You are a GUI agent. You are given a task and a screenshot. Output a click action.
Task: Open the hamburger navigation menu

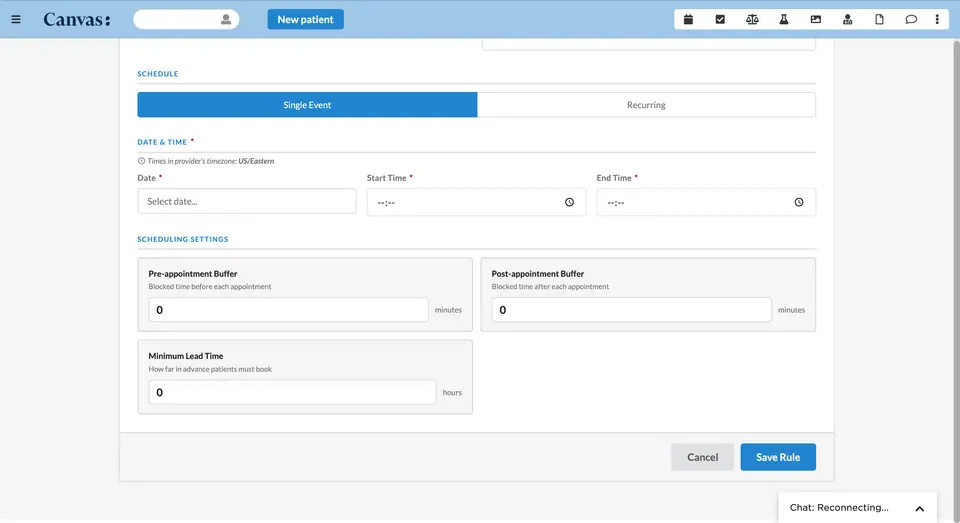16,20
